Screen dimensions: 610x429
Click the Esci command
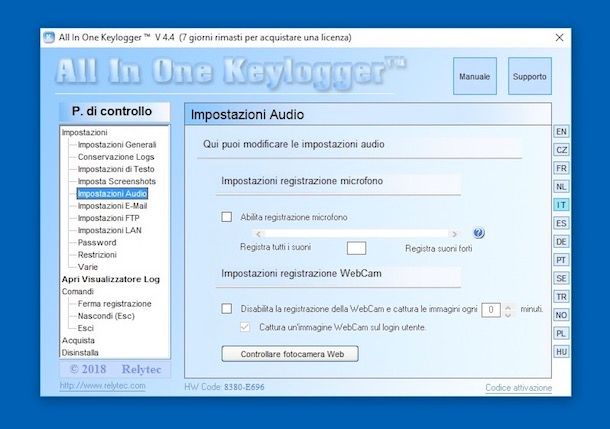click(x=86, y=328)
